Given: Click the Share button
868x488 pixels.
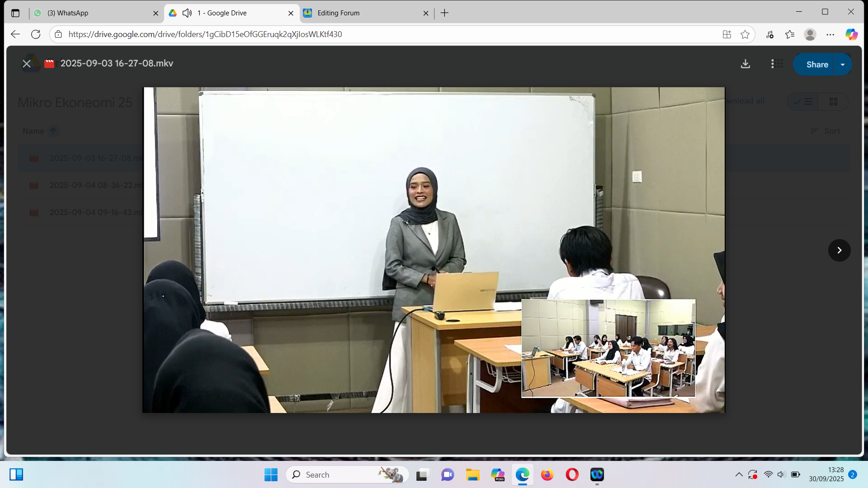Looking at the screenshot, I should pyautogui.click(x=816, y=65).
